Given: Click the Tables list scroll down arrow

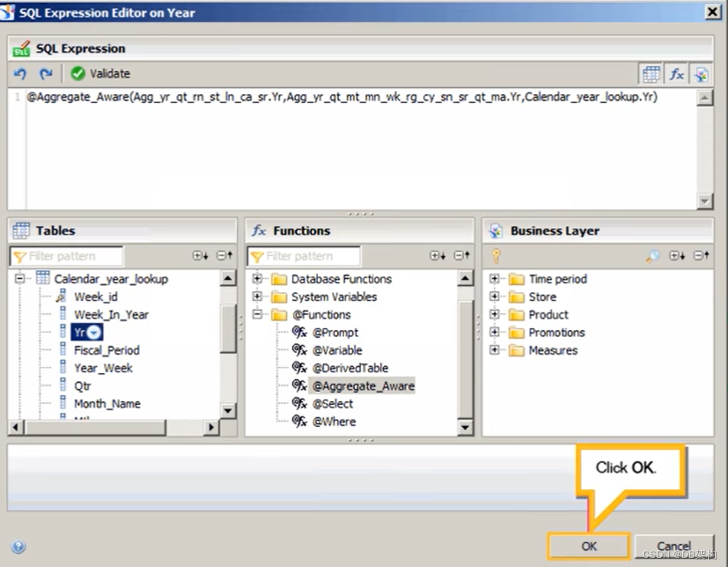Looking at the screenshot, I should [228, 410].
